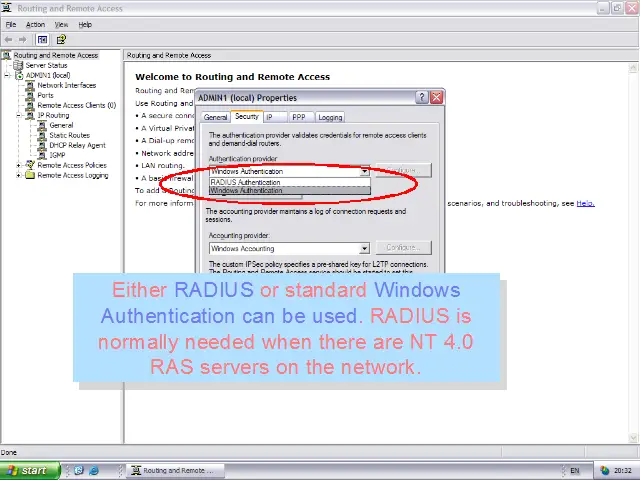This screenshot has width=640, height=480.
Task: Follow the Help link in welcome text
Action: [585, 203]
